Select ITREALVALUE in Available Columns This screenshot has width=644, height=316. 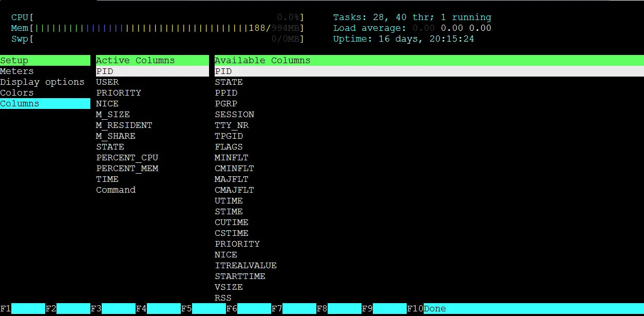click(x=245, y=265)
